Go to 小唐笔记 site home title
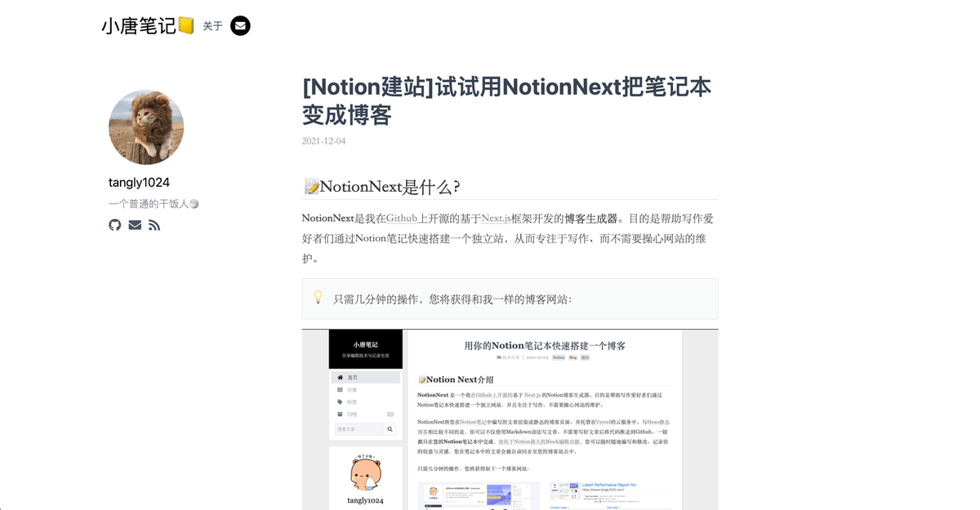Viewport: 980px width, 510px height. (x=139, y=26)
